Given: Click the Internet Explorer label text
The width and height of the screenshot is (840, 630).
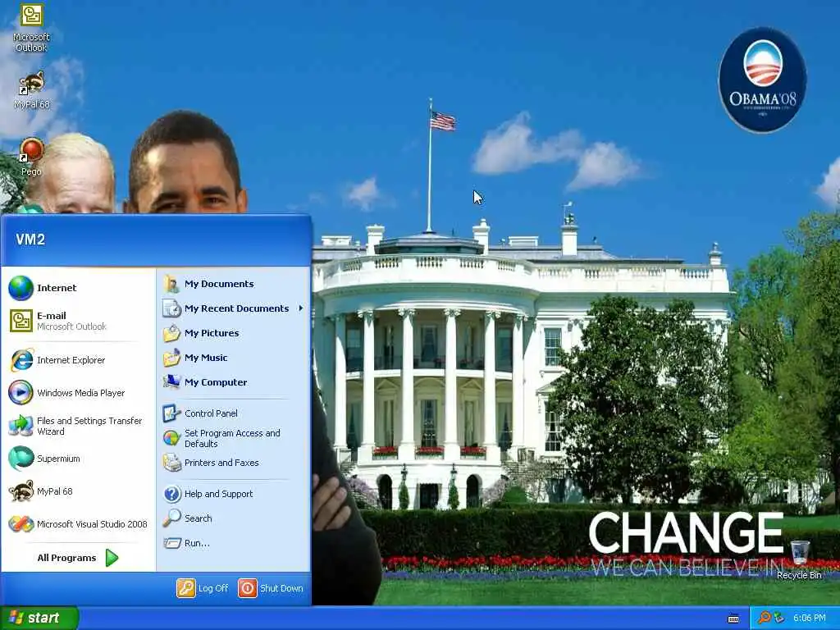Looking at the screenshot, I should (71, 361).
